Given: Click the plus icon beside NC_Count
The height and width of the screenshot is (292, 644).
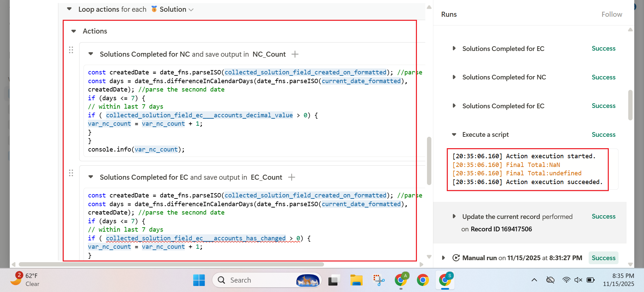Looking at the screenshot, I should [295, 54].
